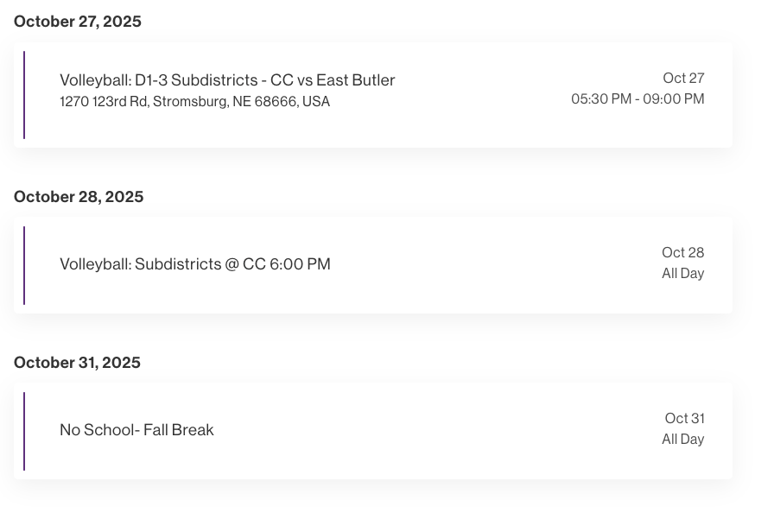Viewport: 774px width, 532px height.
Task: Open the No School- Fall Break event
Action: [136, 430]
